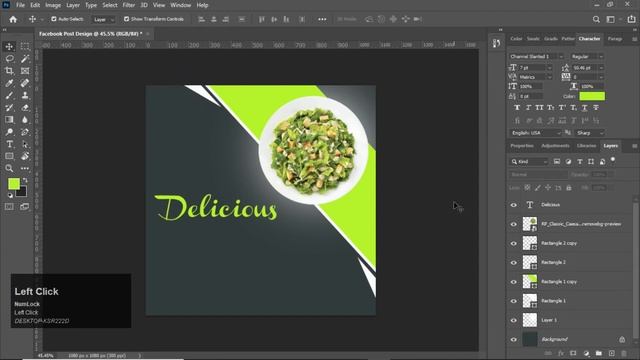Select the Crop tool
This screenshot has width=640, height=360.
click(x=9, y=71)
